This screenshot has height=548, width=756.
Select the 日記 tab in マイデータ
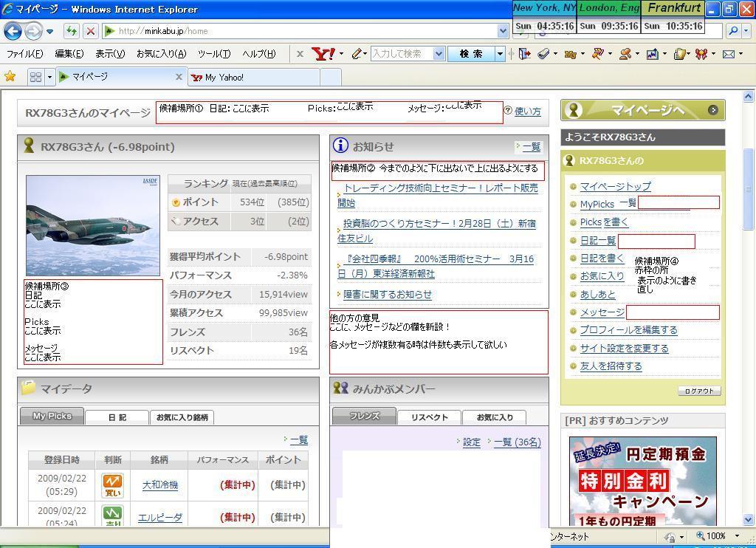click(117, 417)
